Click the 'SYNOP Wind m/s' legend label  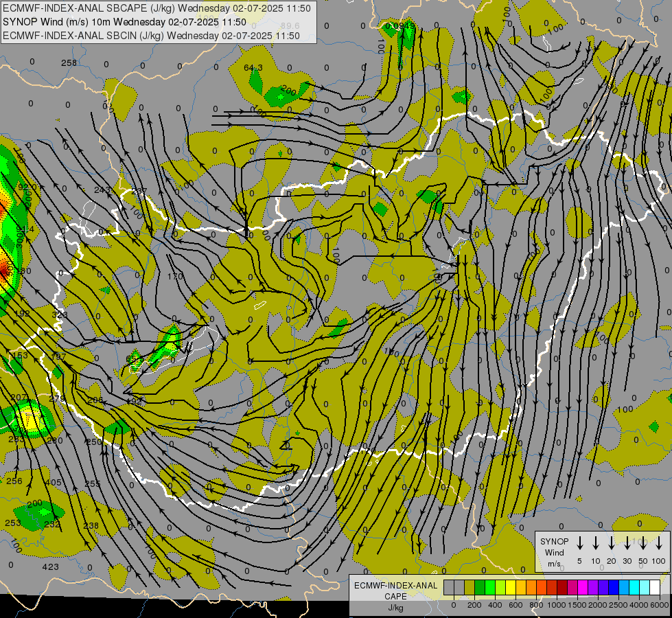(x=554, y=552)
